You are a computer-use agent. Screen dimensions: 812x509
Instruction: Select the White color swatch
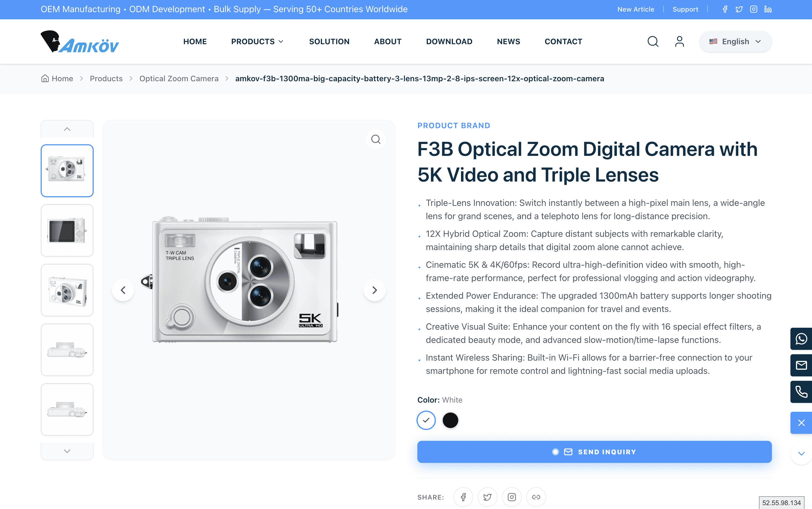click(x=426, y=421)
